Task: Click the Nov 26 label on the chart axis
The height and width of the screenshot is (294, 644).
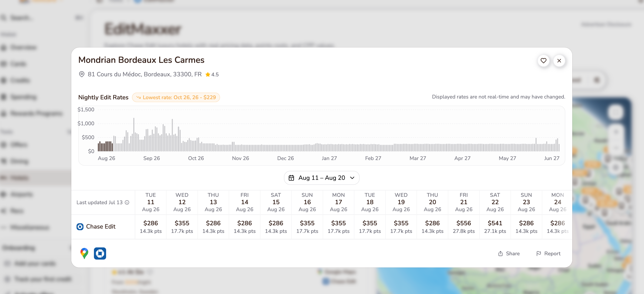Action: tap(240, 158)
